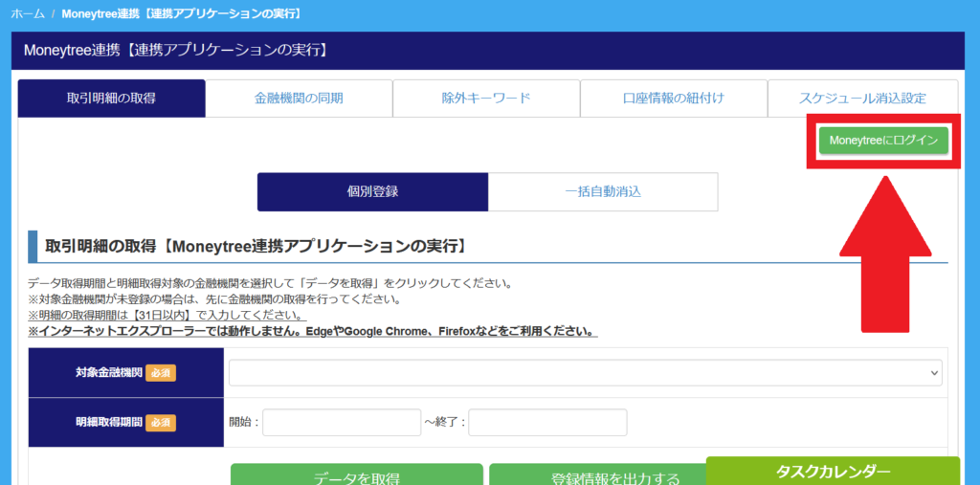Open the 除外キーワード tab
This screenshot has height=485, width=980.
point(486,99)
